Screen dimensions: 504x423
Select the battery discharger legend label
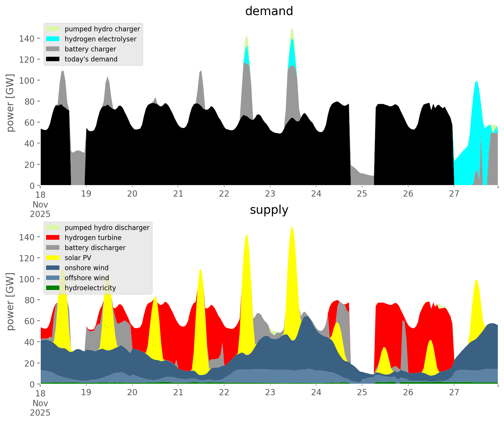click(95, 248)
